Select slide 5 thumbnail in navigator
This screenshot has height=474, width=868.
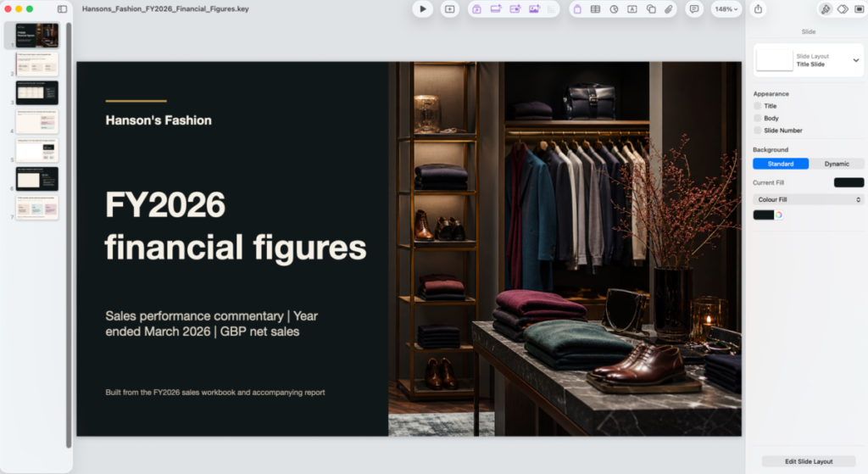click(36, 150)
